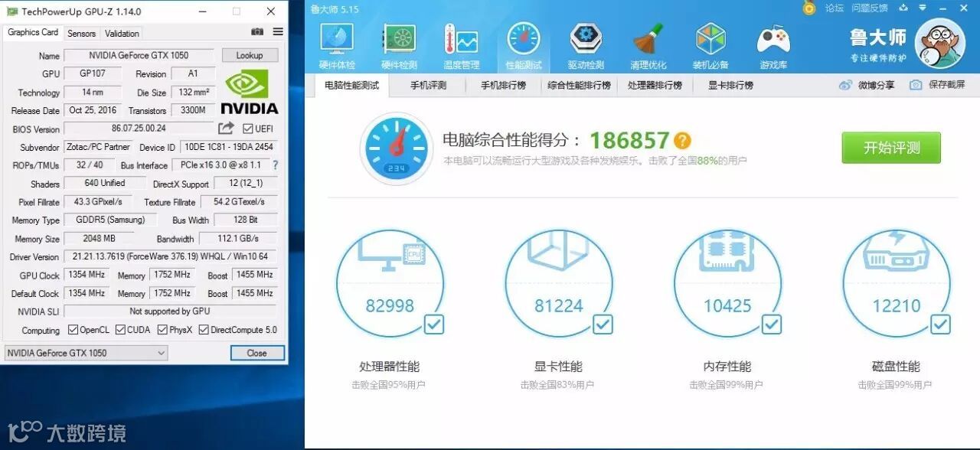Click the Driver Version field
Viewport: 980px width, 450px height.
pyautogui.click(x=170, y=256)
